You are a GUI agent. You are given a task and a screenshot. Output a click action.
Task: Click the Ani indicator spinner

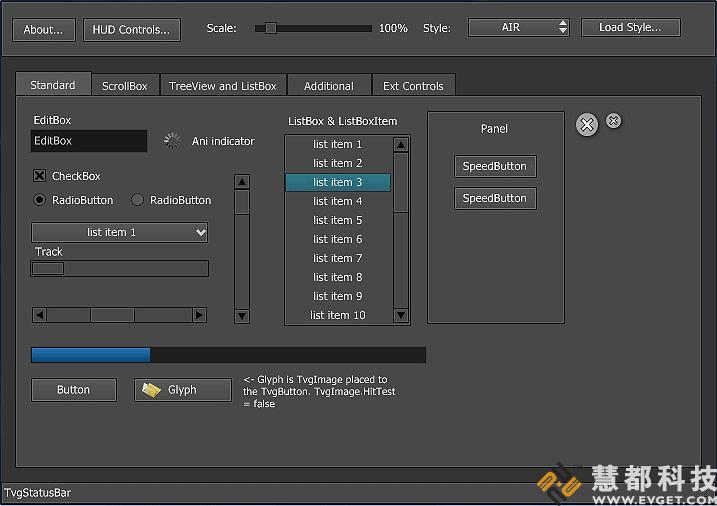point(172,141)
